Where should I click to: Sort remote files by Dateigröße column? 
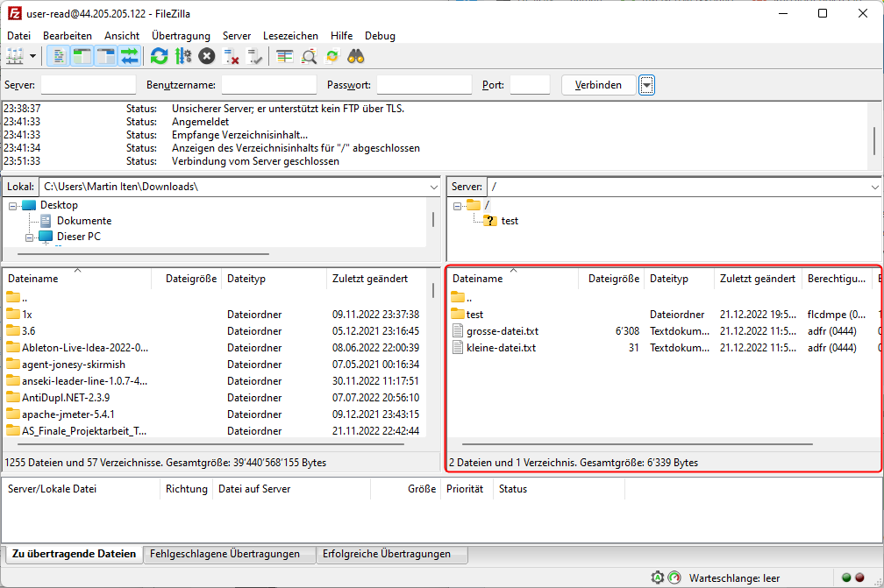[613, 279]
